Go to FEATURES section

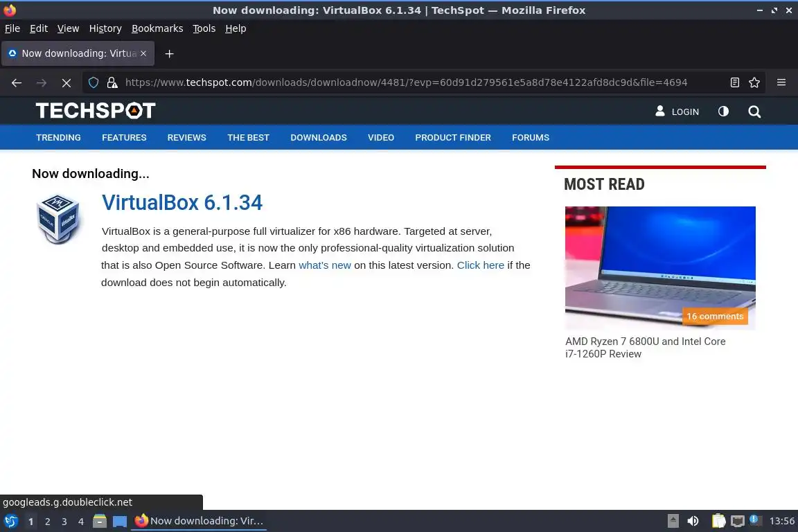point(124,137)
